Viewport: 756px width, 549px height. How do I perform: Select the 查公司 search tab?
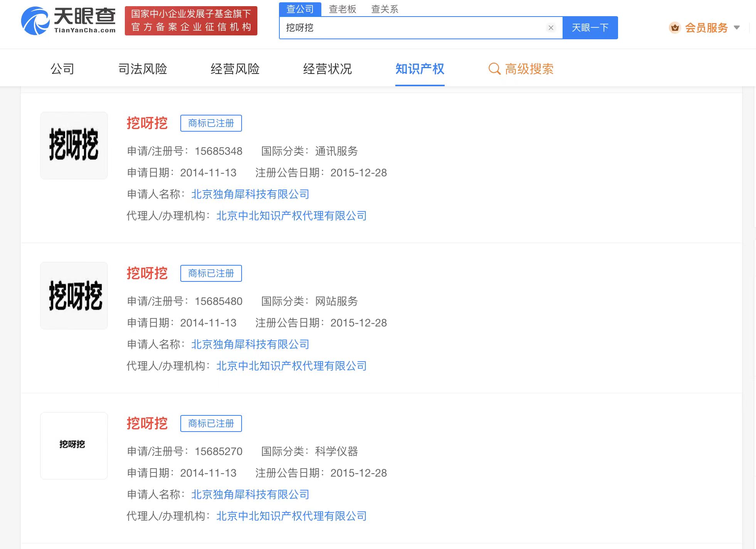(x=300, y=9)
